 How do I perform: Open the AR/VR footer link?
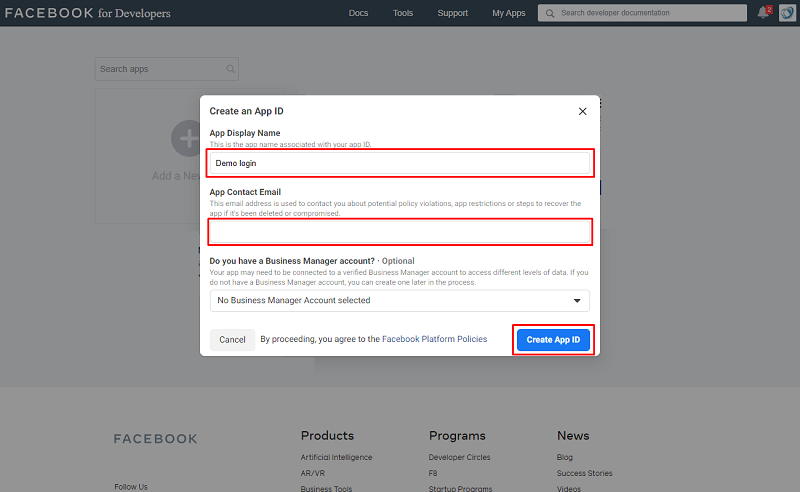[x=313, y=473]
